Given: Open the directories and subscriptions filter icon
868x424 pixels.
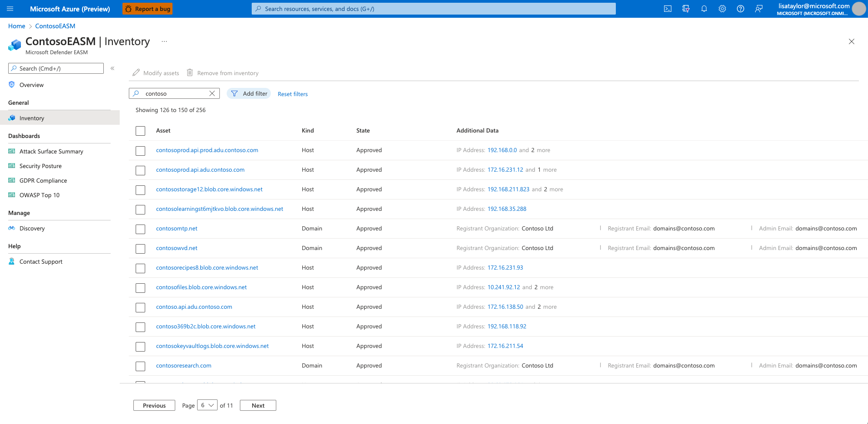Looking at the screenshot, I should pos(685,9).
